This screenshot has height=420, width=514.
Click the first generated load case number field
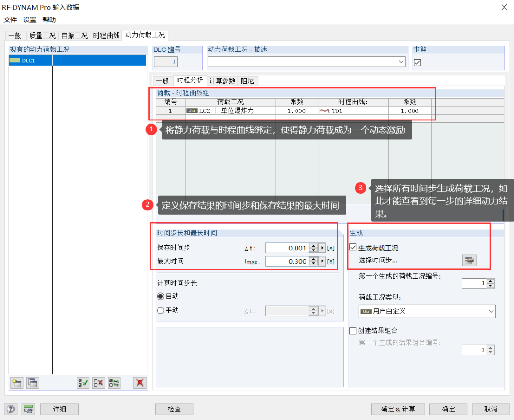(474, 283)
